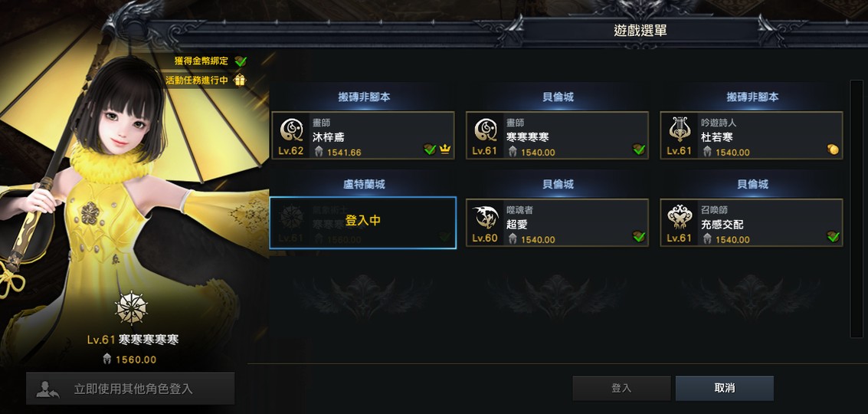Image resolution: width=868 pixels, height=414 pixels.
Task: Click the 遊戲選單 title header
Action: click(x=640, y=31)
